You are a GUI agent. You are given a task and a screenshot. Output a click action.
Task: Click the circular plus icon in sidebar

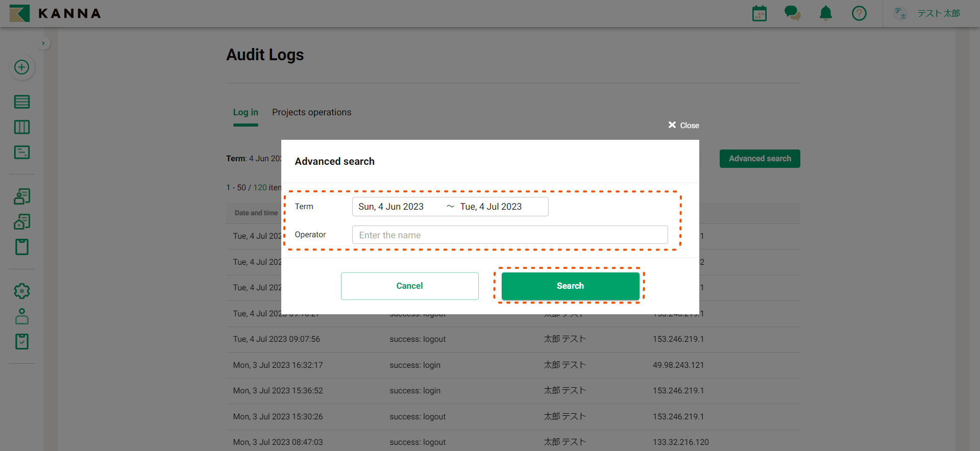click(x=21, y=67)
